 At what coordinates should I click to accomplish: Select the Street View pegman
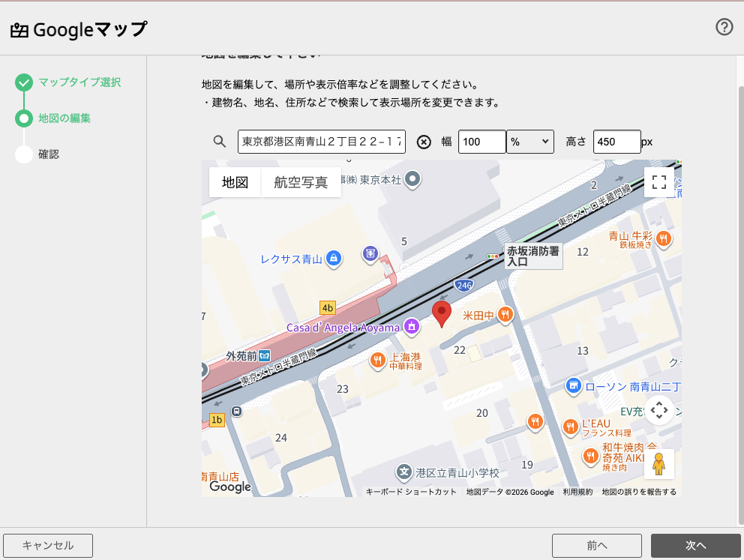click(659, 464)
